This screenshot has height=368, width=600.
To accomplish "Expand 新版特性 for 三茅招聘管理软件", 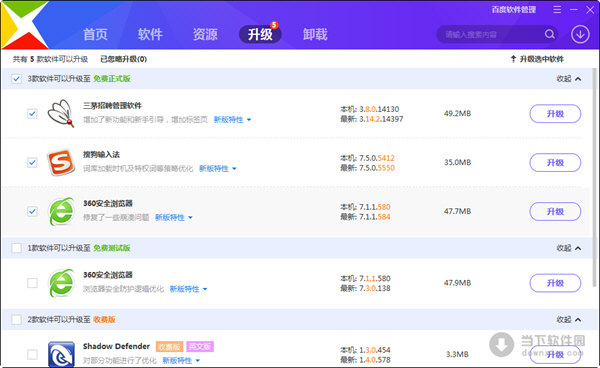I will (232, 120).
